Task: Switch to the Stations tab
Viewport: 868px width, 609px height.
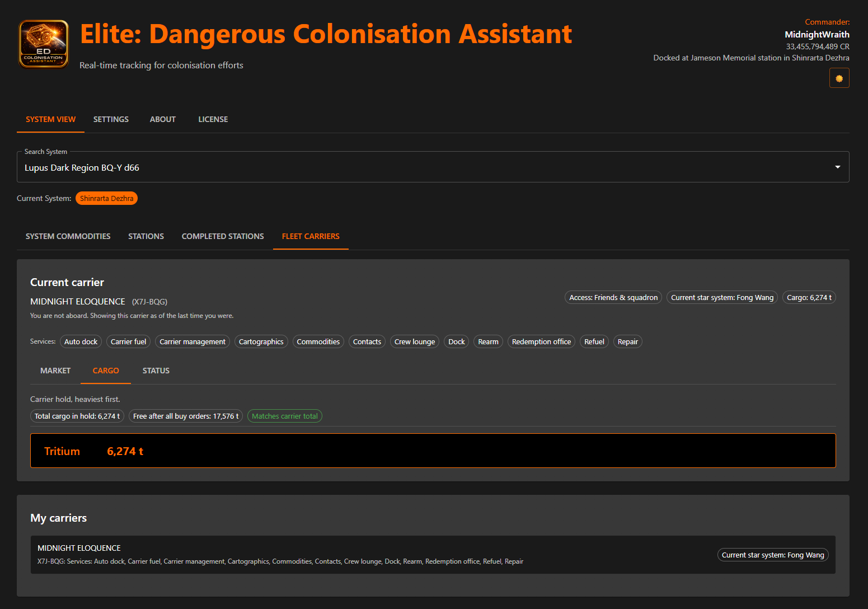Action: (146, 236)
